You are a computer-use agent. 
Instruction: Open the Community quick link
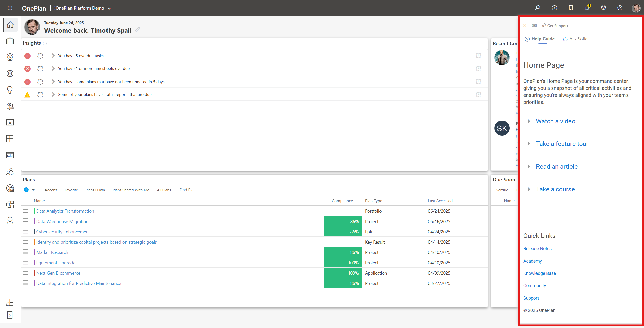click(534, 285)
